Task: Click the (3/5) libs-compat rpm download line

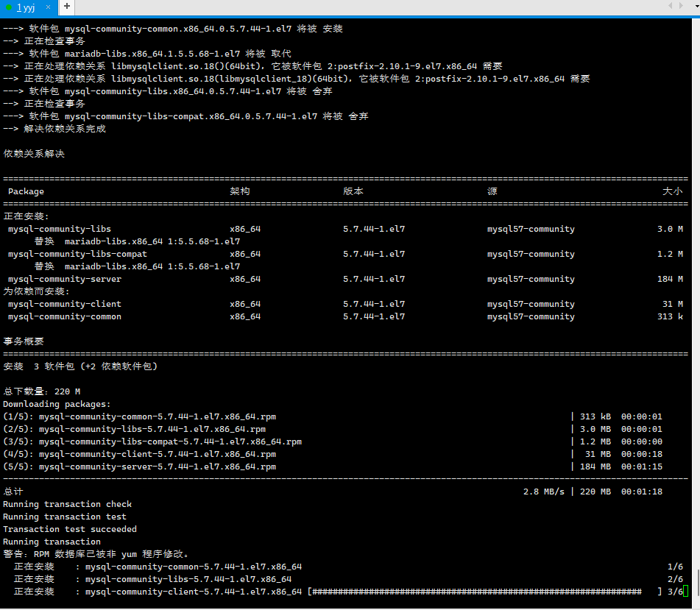Action: pyautogui.click(x=333, y=441)
